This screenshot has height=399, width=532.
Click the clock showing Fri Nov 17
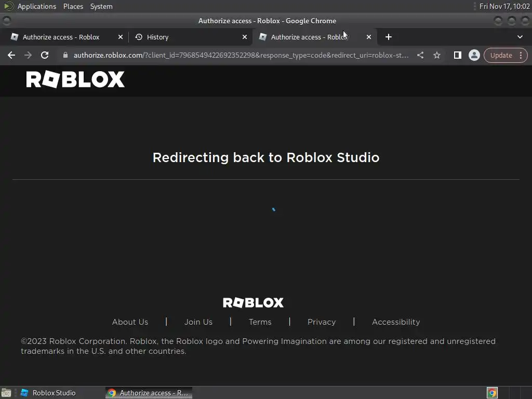pos(504,6)
